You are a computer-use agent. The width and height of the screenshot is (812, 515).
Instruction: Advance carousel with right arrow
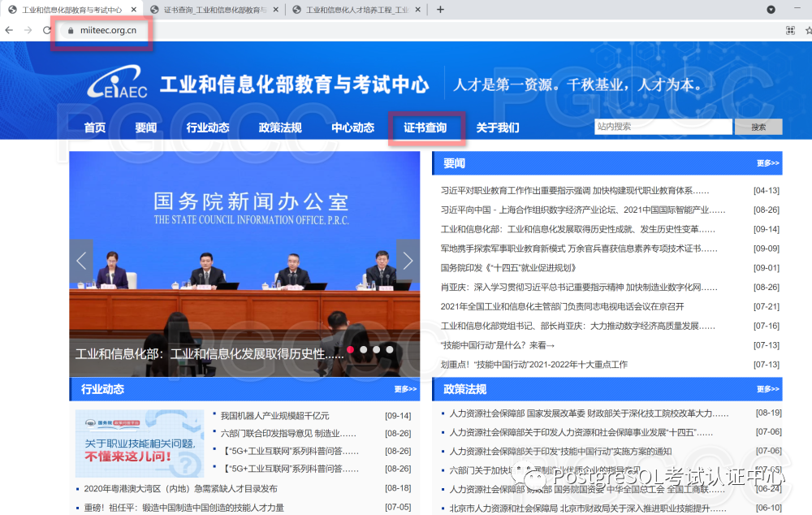(x=408, y=260)
